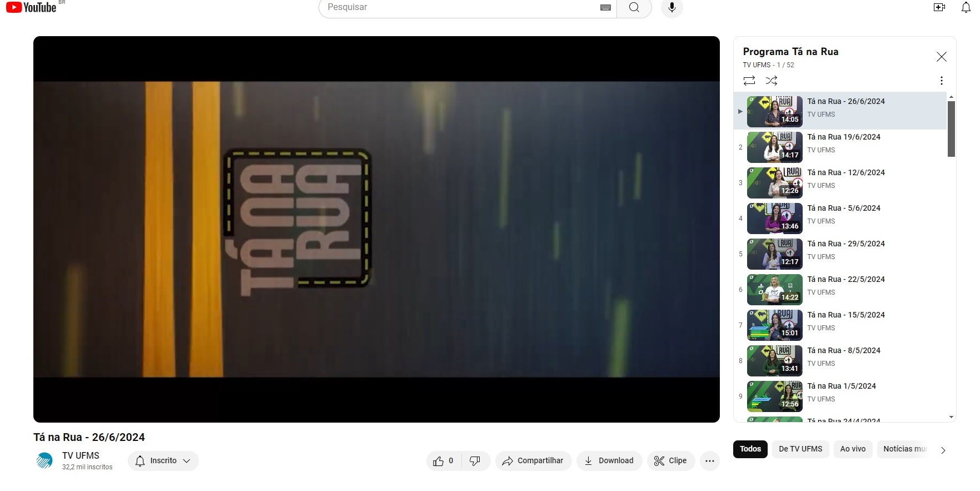Open the Create video icon
This screenshot has width=980, height=491.
pos(939,7)
